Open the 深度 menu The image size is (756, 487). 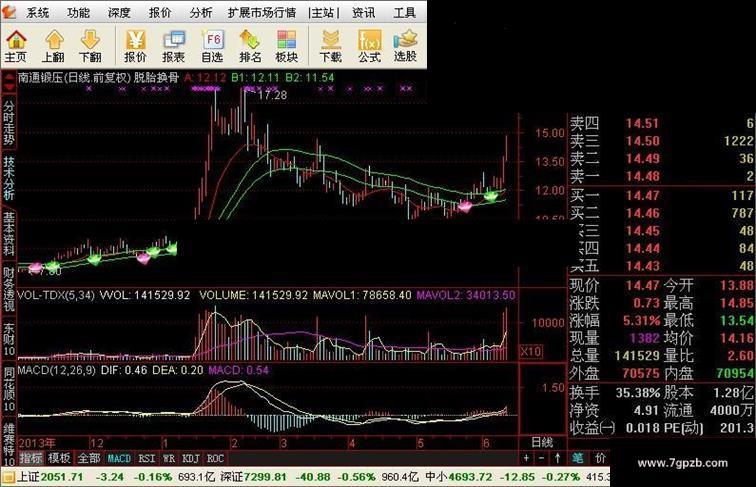point(119,13)
